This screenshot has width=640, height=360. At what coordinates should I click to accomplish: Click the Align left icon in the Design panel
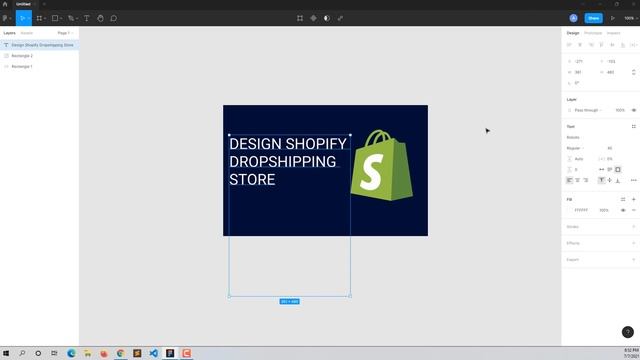point(569,45)
